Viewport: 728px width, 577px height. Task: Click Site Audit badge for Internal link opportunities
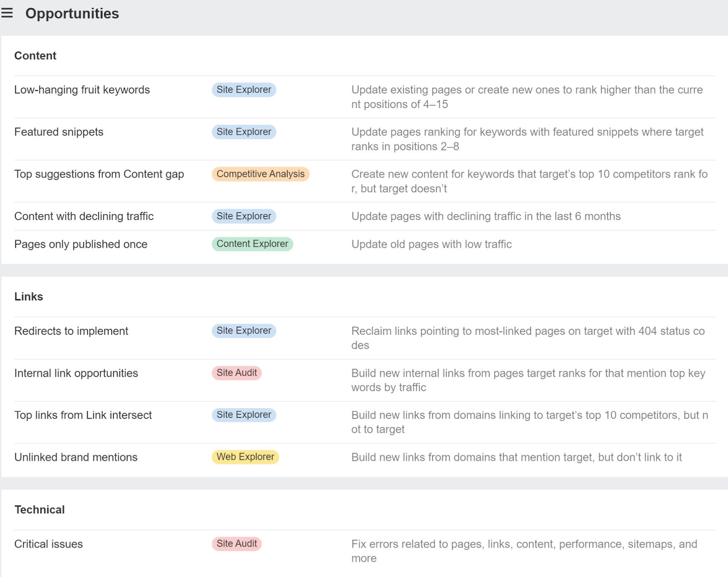coord(236,373)
